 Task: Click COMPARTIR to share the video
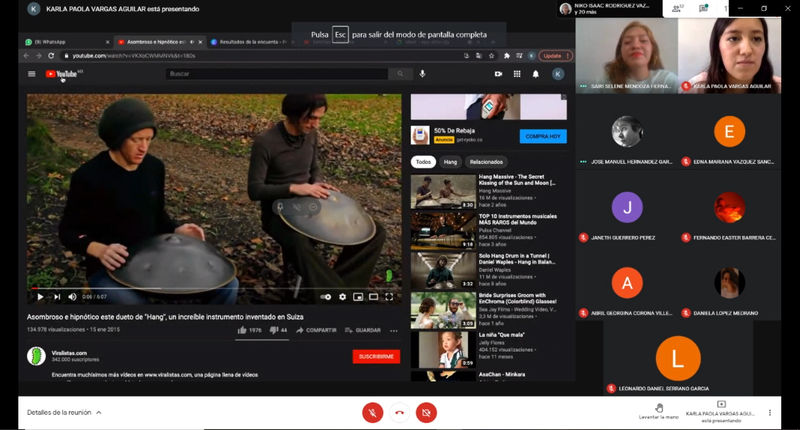(316, 331)
